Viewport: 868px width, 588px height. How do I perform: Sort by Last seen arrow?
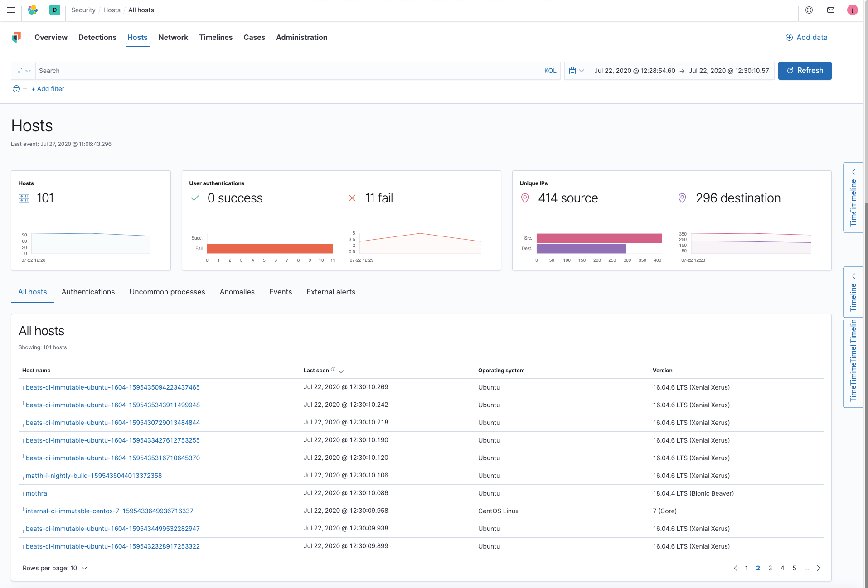pos(341,371)
